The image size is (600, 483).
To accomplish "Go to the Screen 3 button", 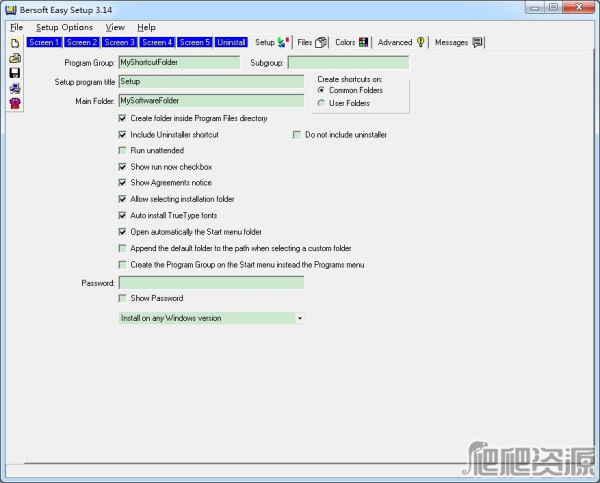I will [119, 42].
